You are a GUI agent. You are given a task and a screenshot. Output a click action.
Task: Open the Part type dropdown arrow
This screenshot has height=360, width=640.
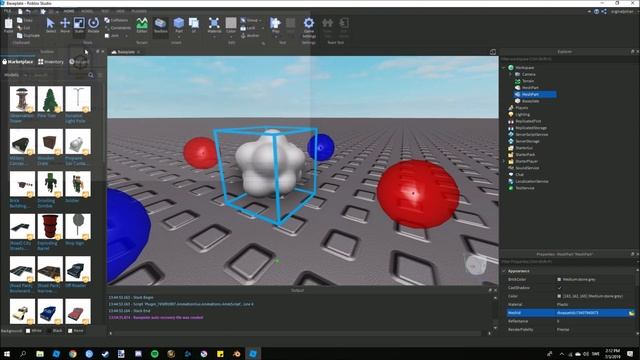point(179,36)
